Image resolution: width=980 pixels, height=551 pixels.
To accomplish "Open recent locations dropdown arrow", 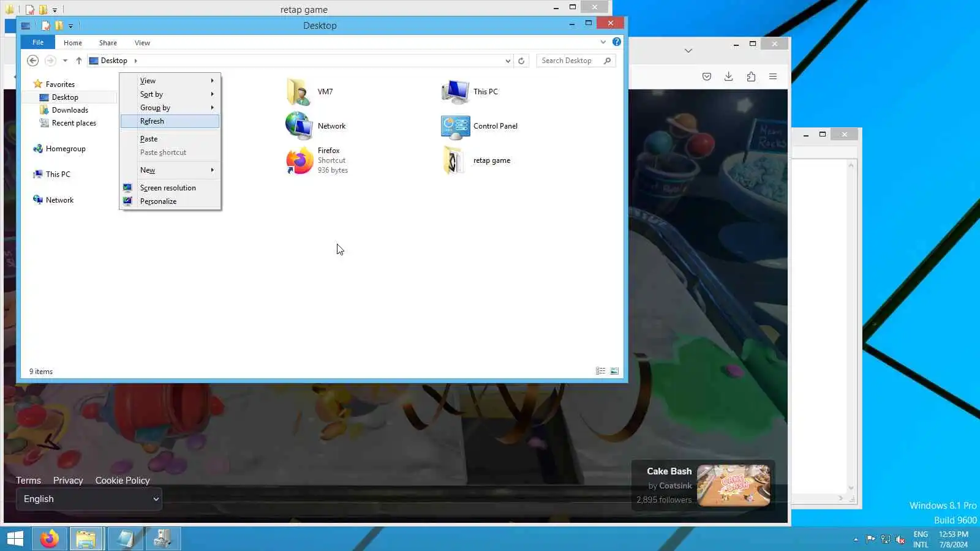I will pyautogui.click(x=65, y=61).
